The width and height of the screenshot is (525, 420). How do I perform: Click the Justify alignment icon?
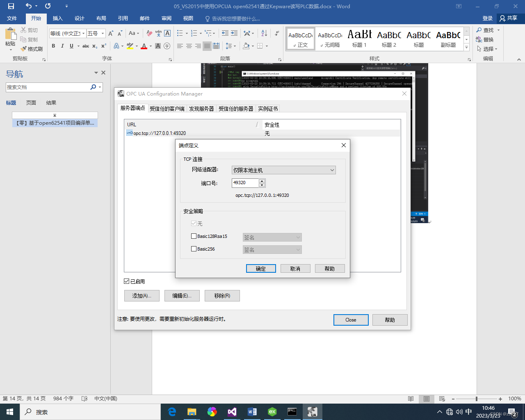pos(207,46)
